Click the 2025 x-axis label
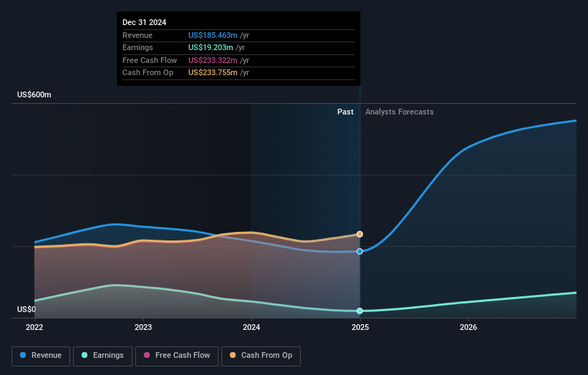588x375 pixels. (x=360, y=328)
